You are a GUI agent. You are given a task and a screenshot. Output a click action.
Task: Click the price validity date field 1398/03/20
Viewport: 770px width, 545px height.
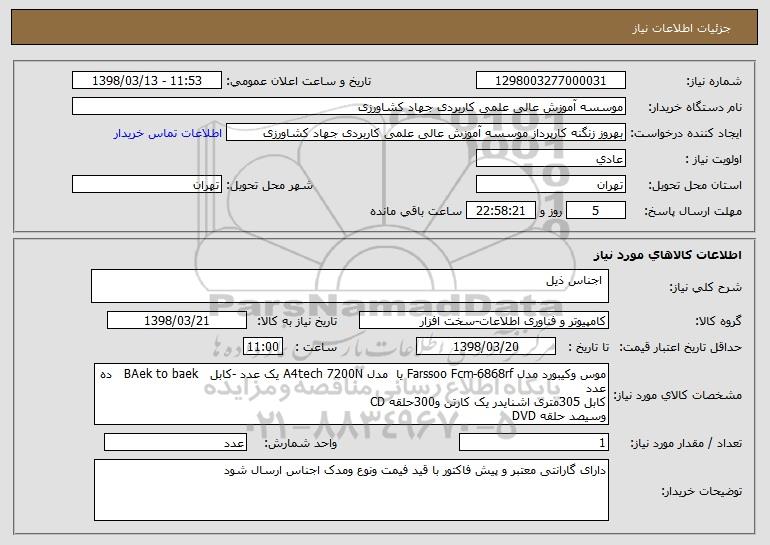coord(486,347)
